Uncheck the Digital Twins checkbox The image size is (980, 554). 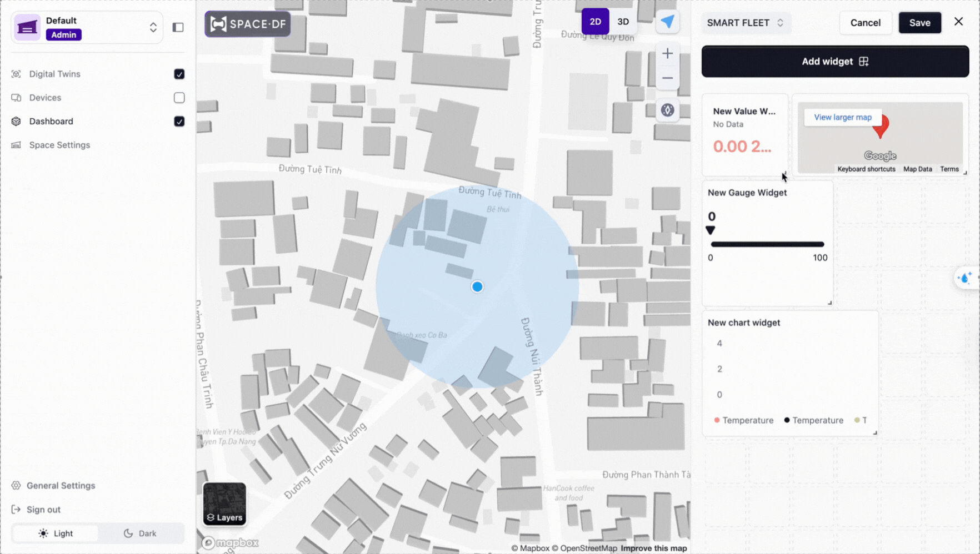(179, 74)
